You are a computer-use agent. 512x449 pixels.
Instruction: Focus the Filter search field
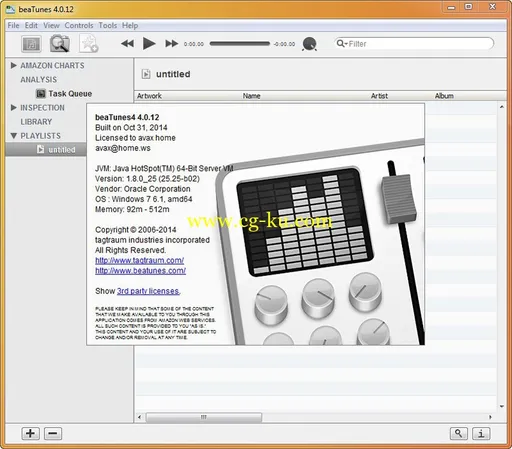point(414,44)
